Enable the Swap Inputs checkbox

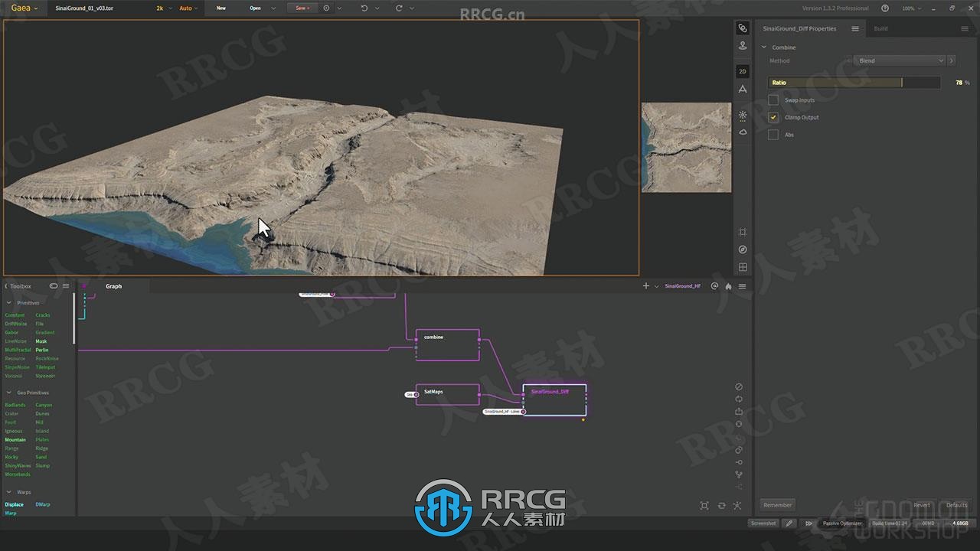(x=773, y=100)
